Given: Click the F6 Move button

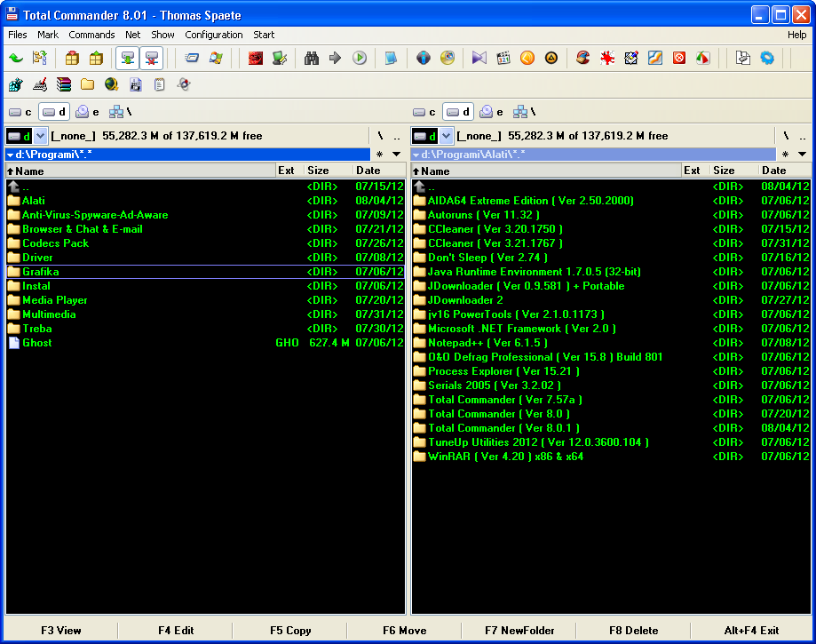Looking at the screenshot, I should tap(404, 631).
